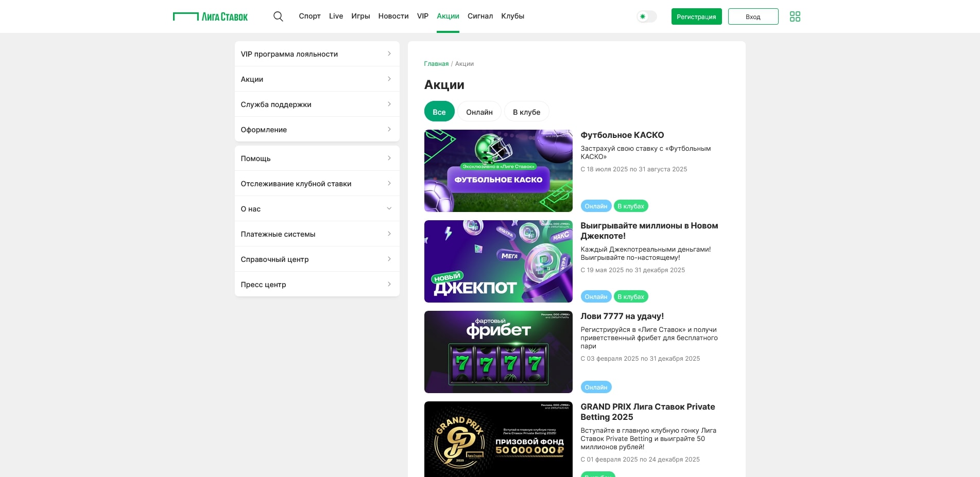
Task: Open Служба поддержки in the sidebar
Action: pos(317,104)
